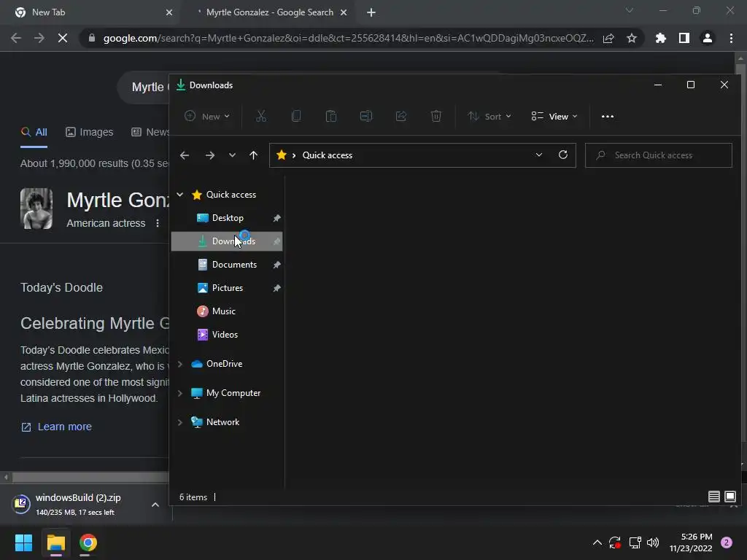This screenshot has width=747, height=560.
Task: Click Chrome icon on taskbar
Action: click(88, 542)
